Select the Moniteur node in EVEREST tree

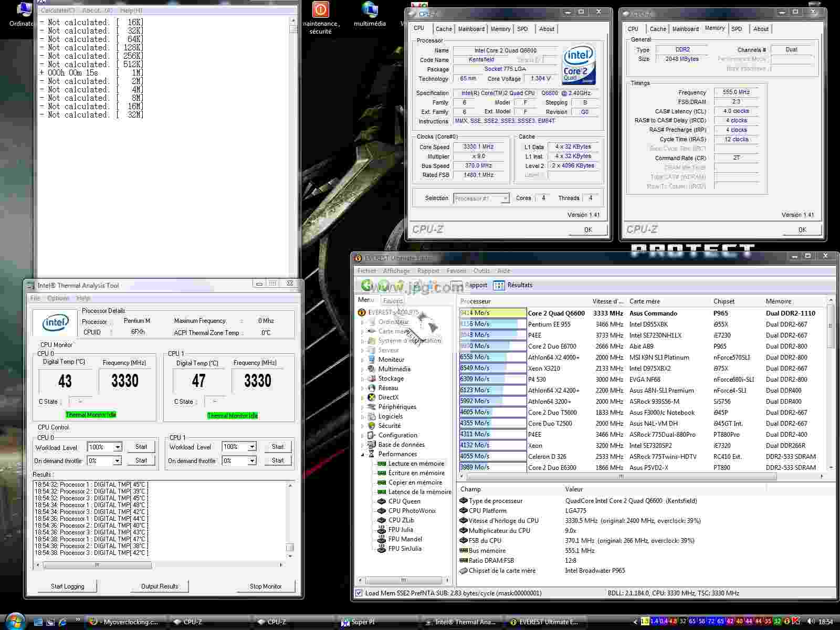click(x=391, y=360)
